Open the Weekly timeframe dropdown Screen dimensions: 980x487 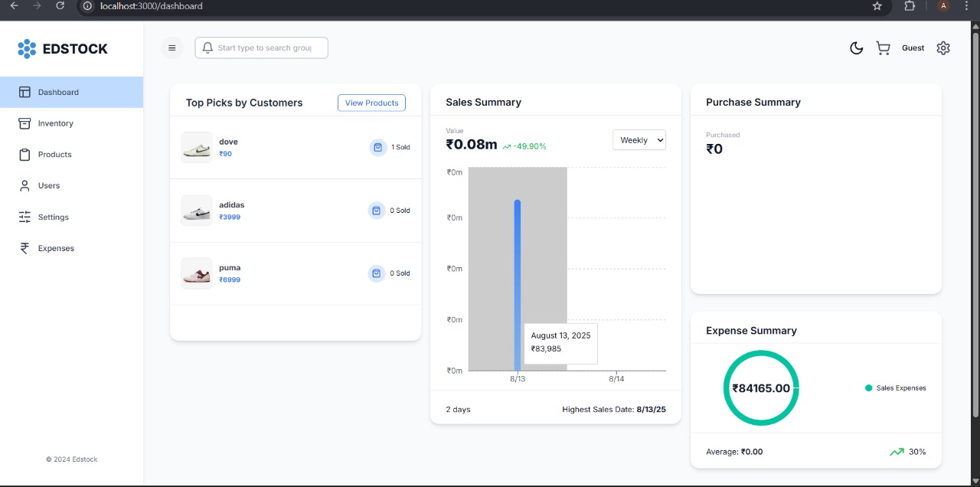[639, 140]
